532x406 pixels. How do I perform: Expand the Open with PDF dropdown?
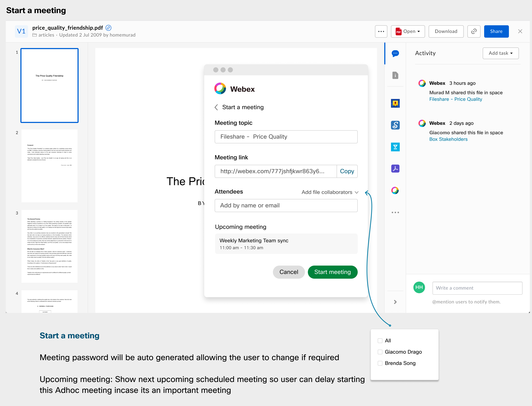pos(408,31)
